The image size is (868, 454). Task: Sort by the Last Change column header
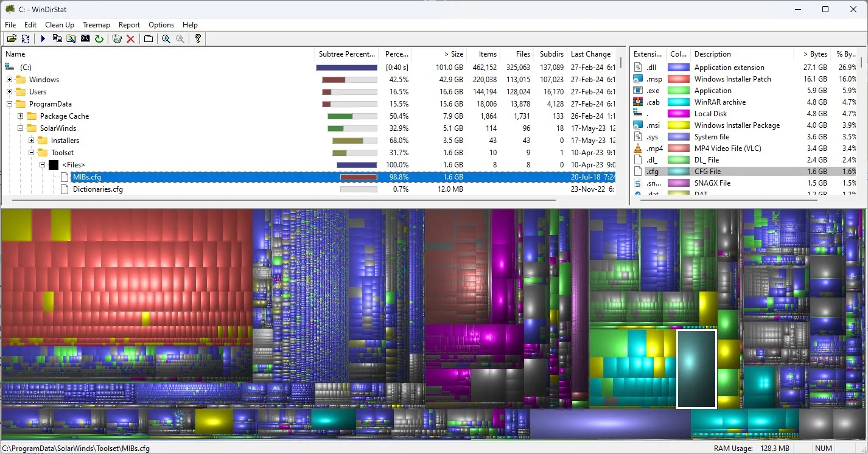(x=590, y=54)
